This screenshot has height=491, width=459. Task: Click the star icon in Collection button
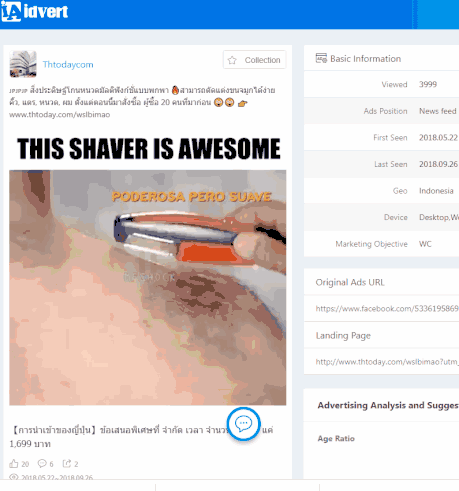click(232, 60)
